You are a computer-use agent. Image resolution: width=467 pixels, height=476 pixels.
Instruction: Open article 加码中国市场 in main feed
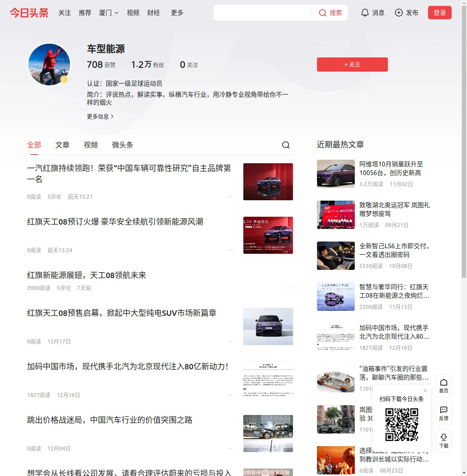click(128, 367)
